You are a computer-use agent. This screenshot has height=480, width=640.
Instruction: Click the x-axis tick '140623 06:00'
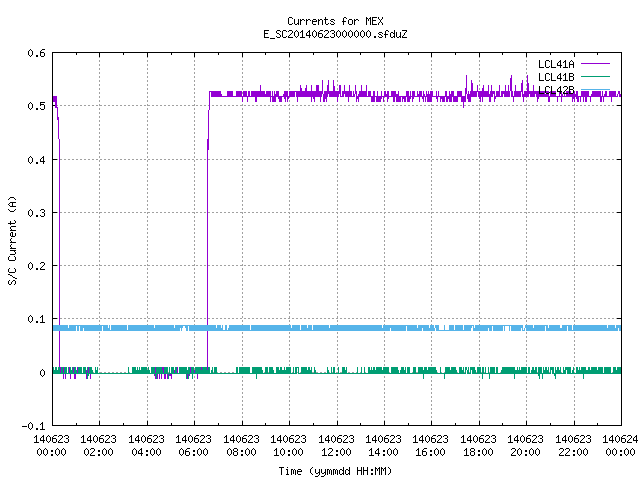[193, 446]
